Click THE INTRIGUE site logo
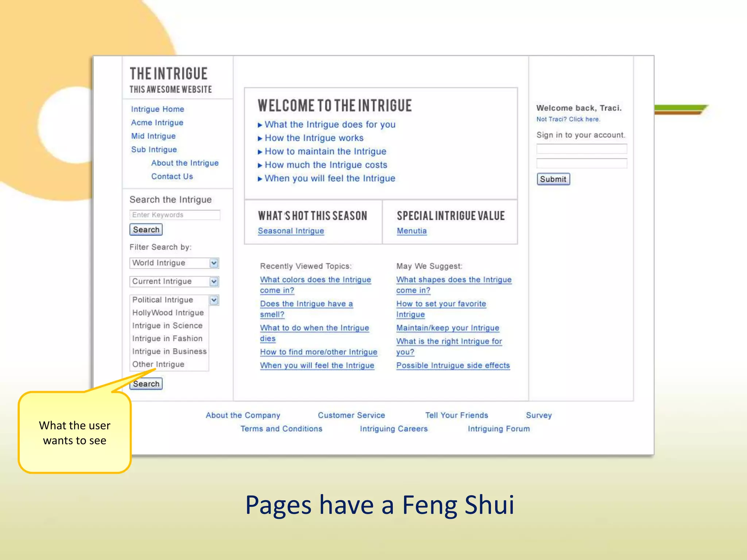The image size is (747, 560). point(169,73)
